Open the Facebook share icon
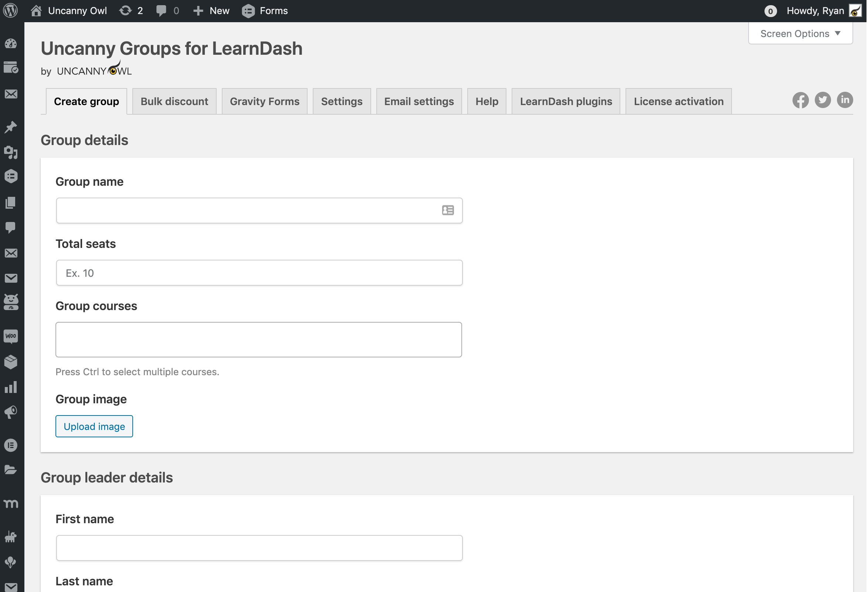Image resolution: width=868 pixels, height=592 pixels. coord(801,100)
